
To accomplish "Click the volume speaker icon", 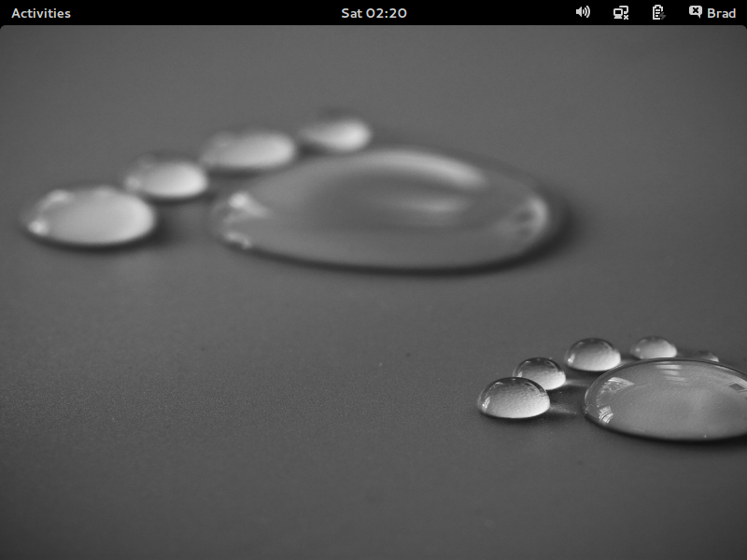I will click(583, 12).
